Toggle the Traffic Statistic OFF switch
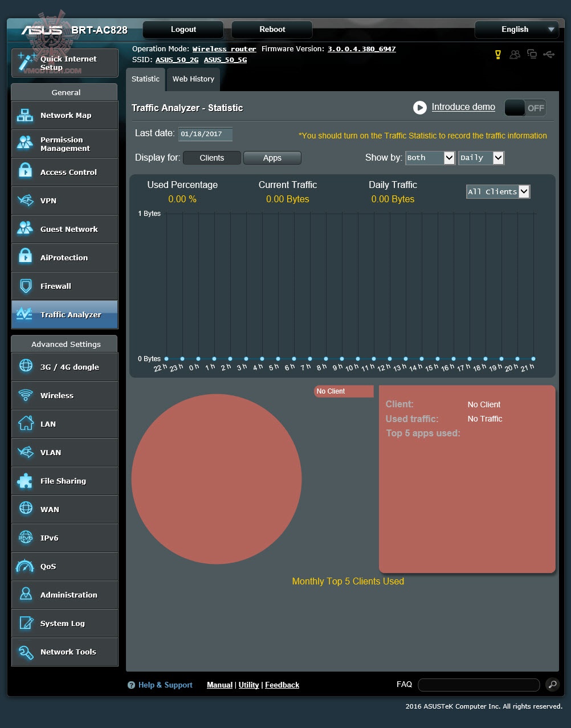The width and height of the screenshot is (571, 728). (525, 108)
